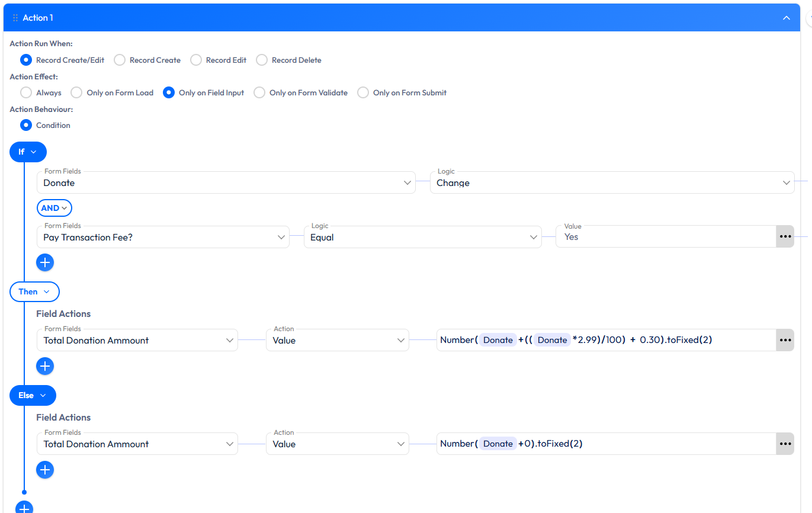
Task: Select the Record Create radio option
Action: 120,60
